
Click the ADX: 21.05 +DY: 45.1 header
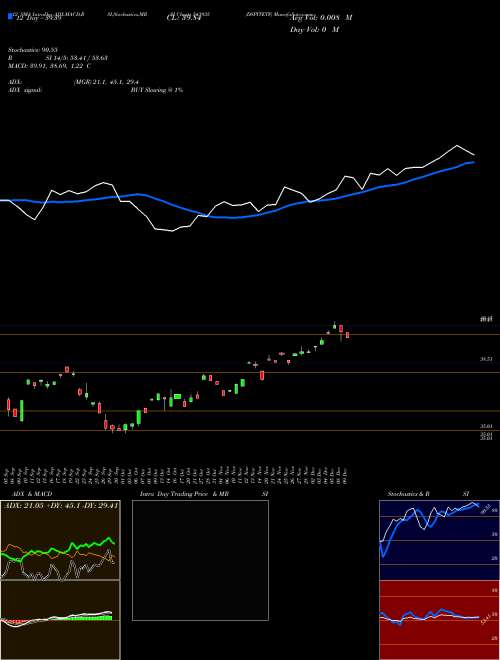coord(60,505)
